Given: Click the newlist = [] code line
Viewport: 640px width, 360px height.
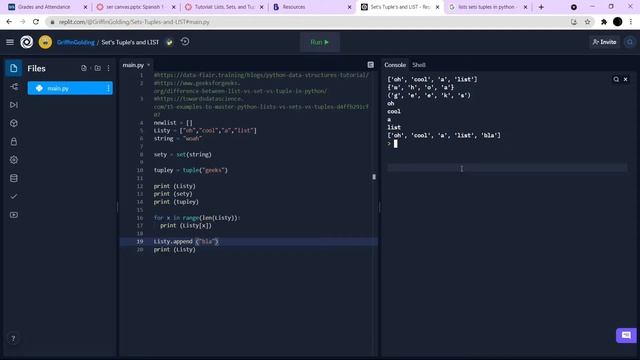Looking at the screenshot, I should click(x=173, y=122).
